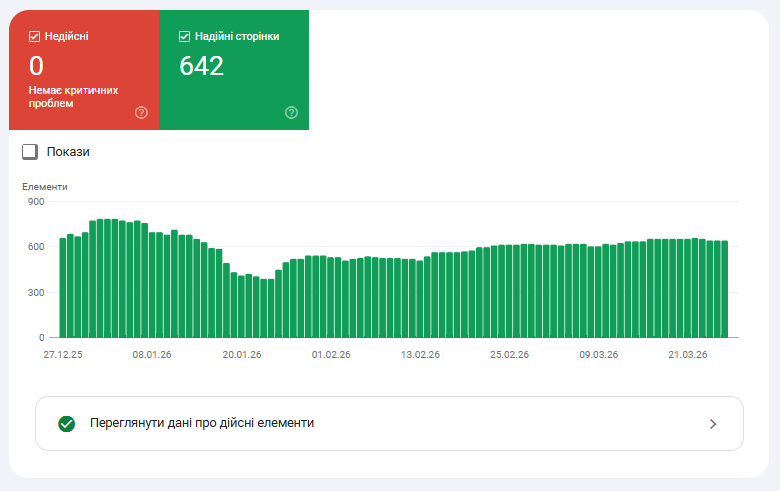Click the 13.02.26 date axis label
The width and height of the screenshot is (780, 491).
pos(420,354)
